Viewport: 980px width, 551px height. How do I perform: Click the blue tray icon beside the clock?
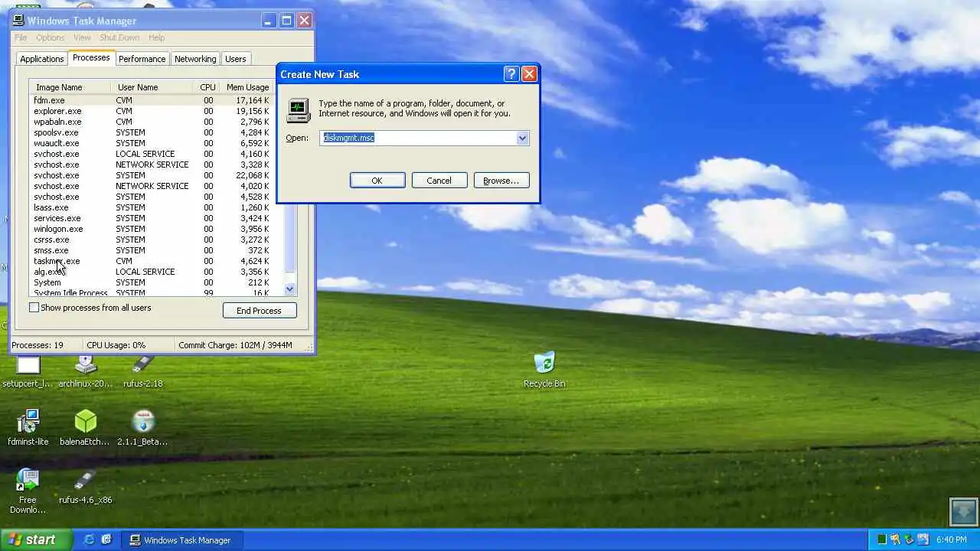click(923, 540)
